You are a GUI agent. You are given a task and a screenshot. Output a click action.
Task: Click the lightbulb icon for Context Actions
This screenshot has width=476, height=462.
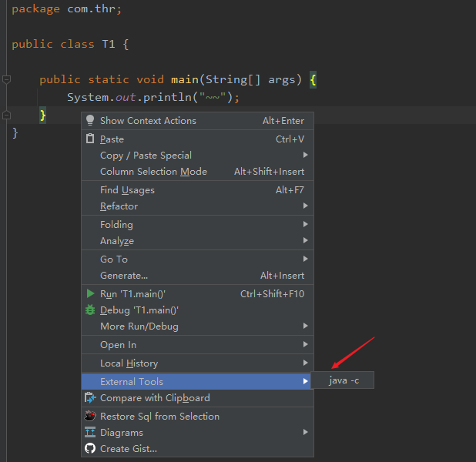[x=90, y=121]
